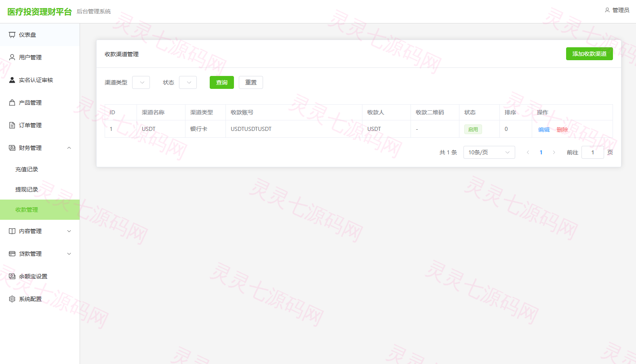The image size is (636, 364).
Task: Open 充值记录 submenu item
Action: (x=40, y=169)
